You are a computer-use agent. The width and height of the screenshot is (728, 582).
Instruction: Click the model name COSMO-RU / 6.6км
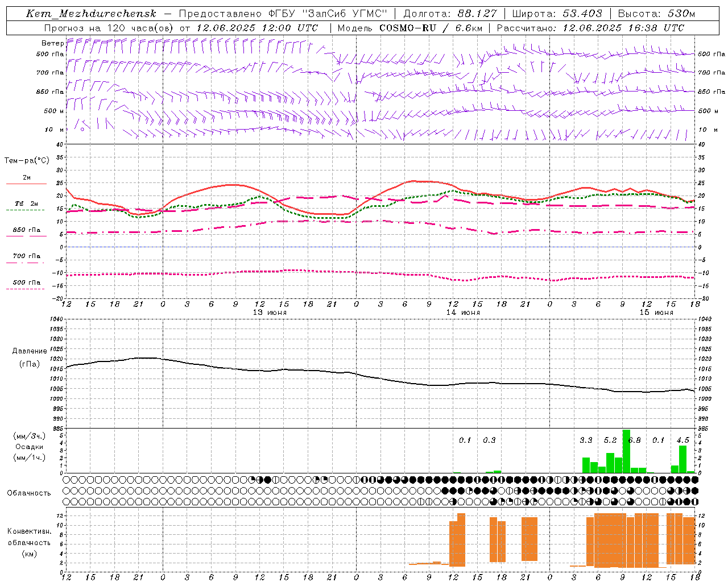coord(431,28)
